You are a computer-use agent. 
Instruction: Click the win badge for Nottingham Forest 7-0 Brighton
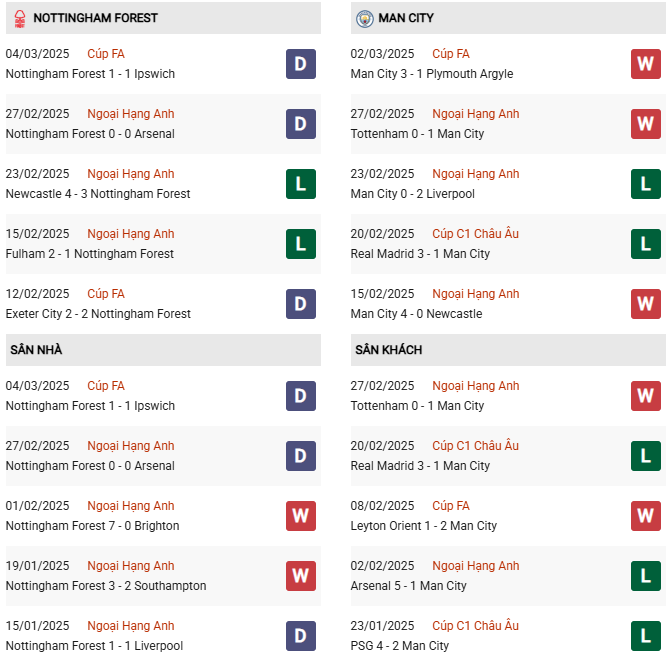(300, 516)
